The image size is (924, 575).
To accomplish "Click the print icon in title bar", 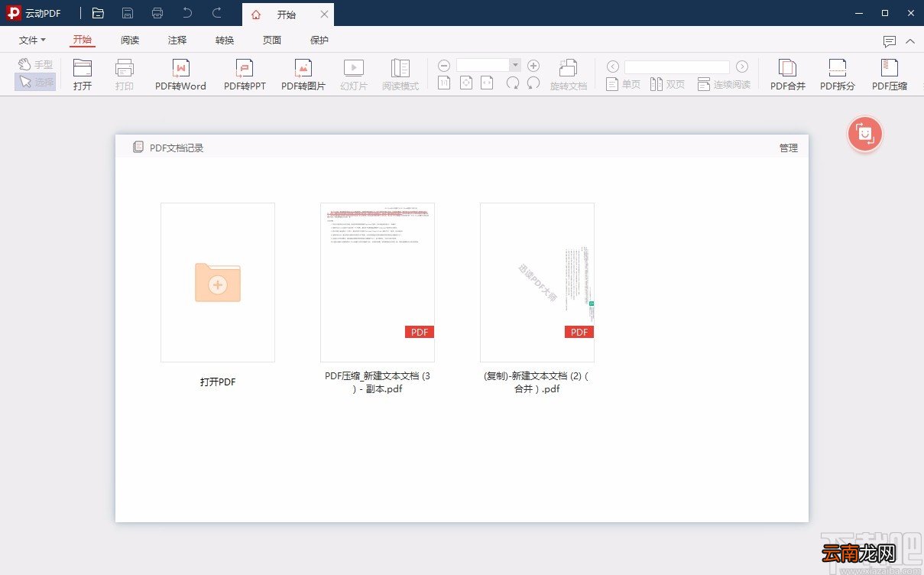I will click(157, 13).
